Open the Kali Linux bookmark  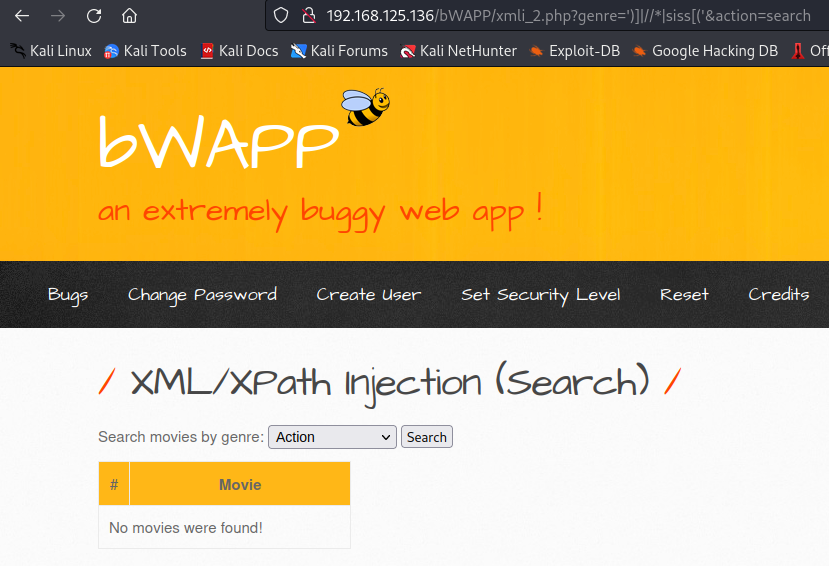[x=51, y=51]
